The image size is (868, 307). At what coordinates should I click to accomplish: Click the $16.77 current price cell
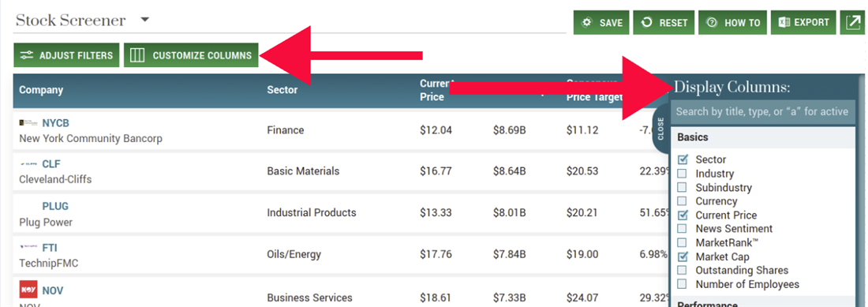436,171
